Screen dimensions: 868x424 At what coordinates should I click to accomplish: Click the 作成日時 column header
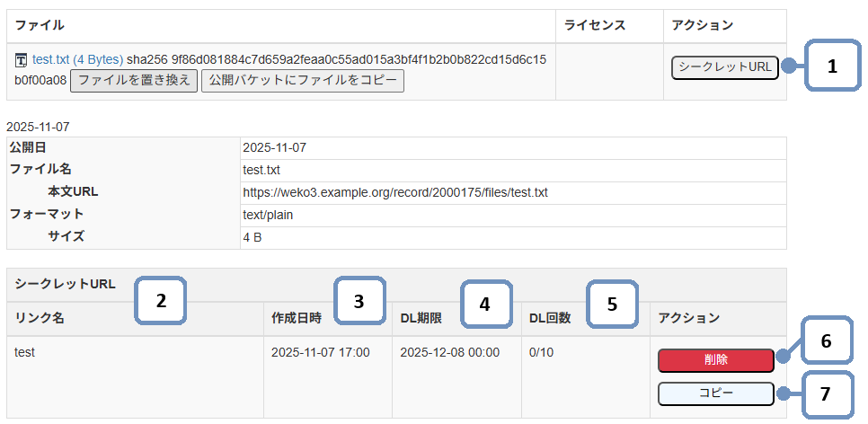[297, 318]
